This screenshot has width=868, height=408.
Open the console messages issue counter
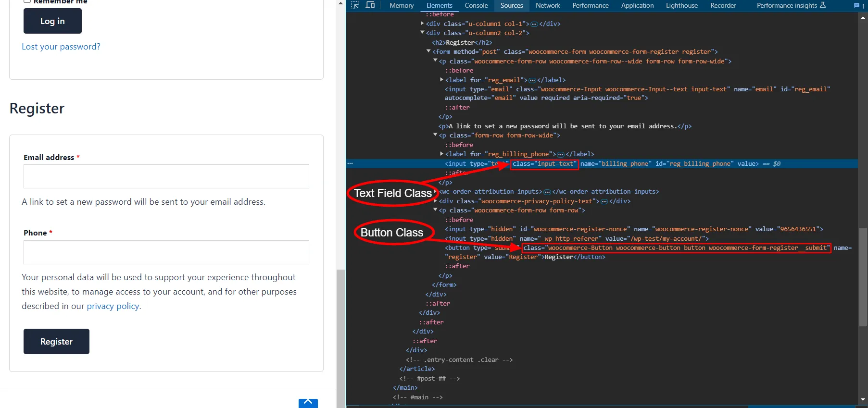point(859,5)
